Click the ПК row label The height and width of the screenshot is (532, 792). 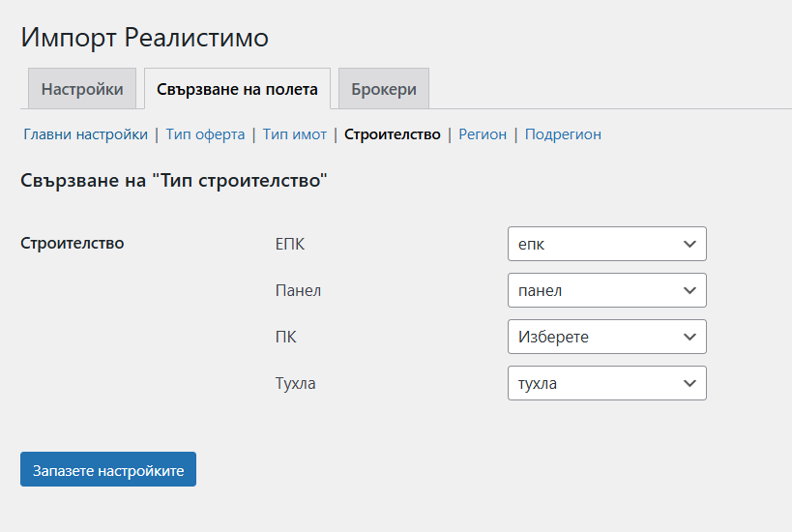click(x=286, y=337)
